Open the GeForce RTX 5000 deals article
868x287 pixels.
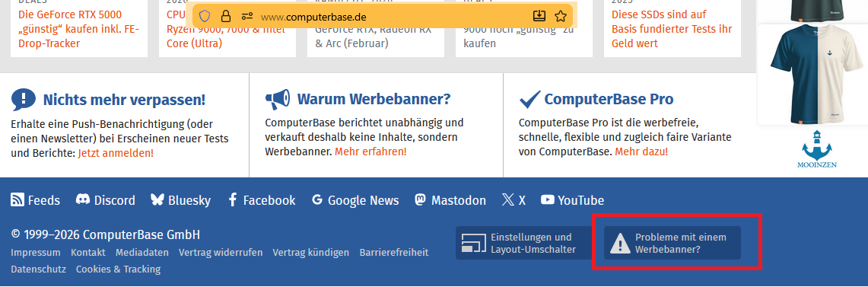(x=78, y=29)
